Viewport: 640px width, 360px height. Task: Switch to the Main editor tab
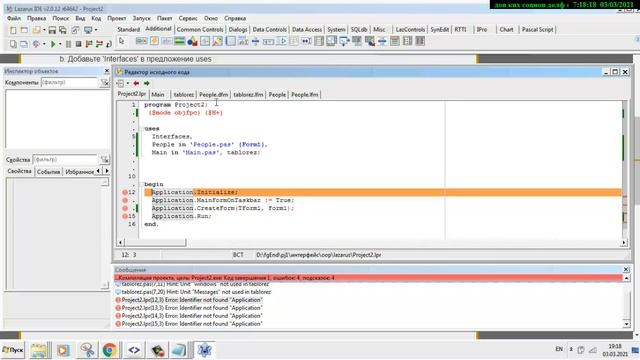(158, 95)
